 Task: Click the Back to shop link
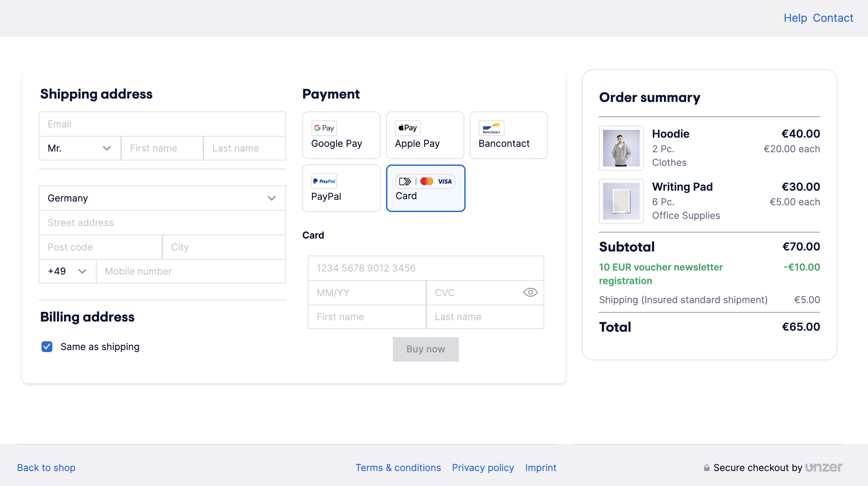coord(47,468)
